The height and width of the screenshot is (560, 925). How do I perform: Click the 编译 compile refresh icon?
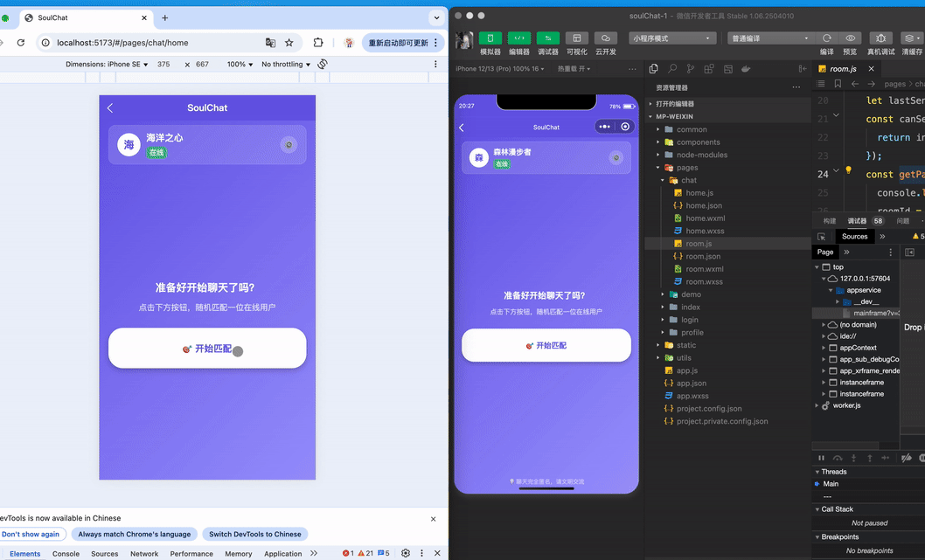tap(826, 38)
